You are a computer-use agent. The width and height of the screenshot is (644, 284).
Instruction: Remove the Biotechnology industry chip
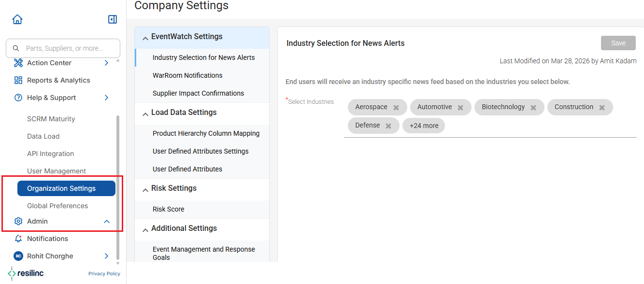533,108
